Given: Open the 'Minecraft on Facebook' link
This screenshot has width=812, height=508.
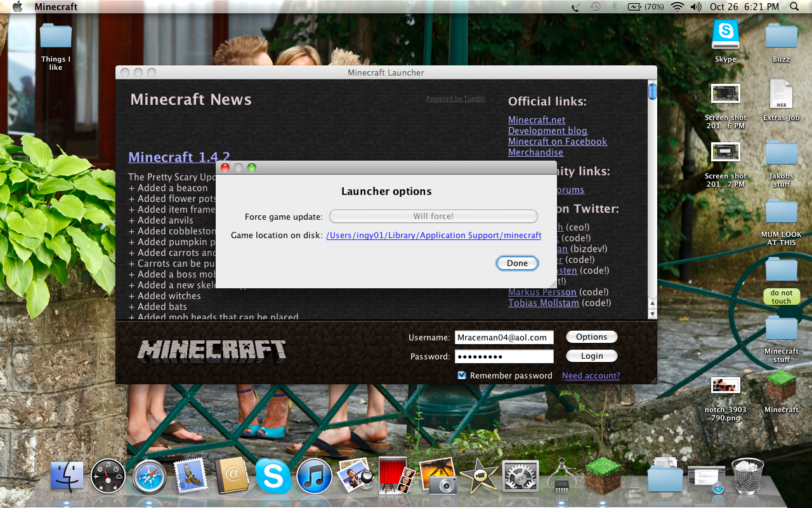Looking at the screenshot, I should tap(558, 142).
